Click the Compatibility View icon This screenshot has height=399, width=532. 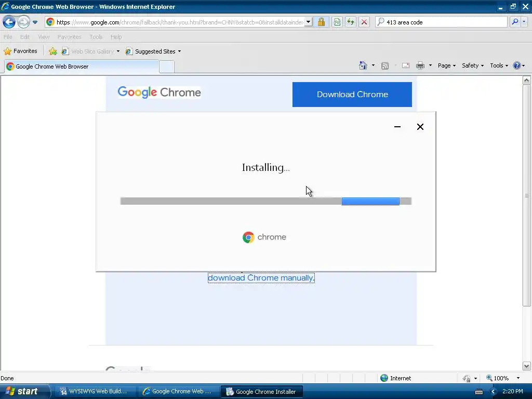tap(337, 22)
